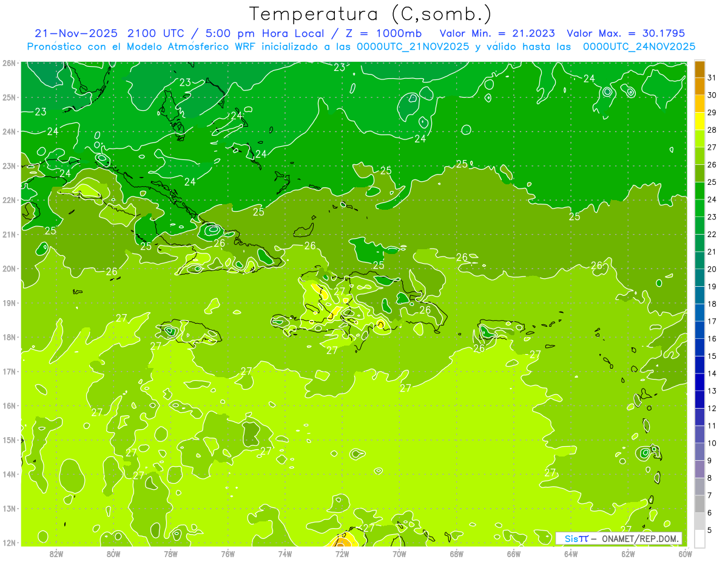The height and width of the screenshot is (562, 728).
Task: Click the '60W' longitude axis label
Action: click(685, 554)
